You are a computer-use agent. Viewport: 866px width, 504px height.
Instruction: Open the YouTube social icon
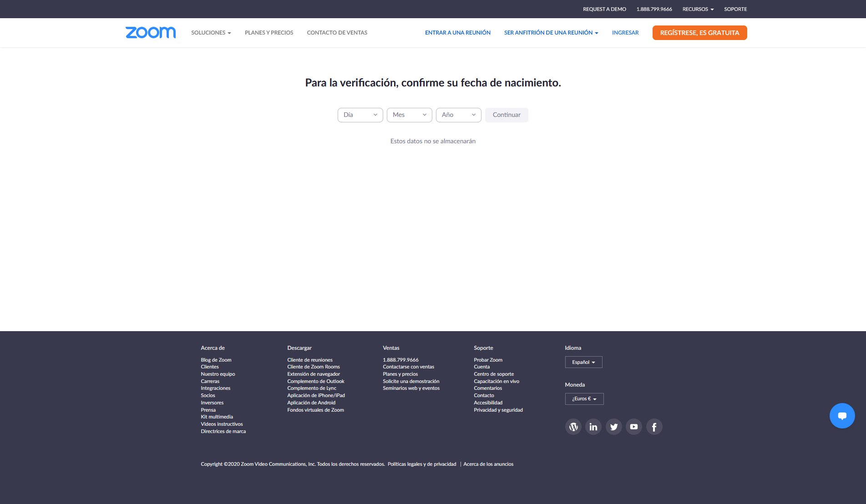(x=634, y=427)
